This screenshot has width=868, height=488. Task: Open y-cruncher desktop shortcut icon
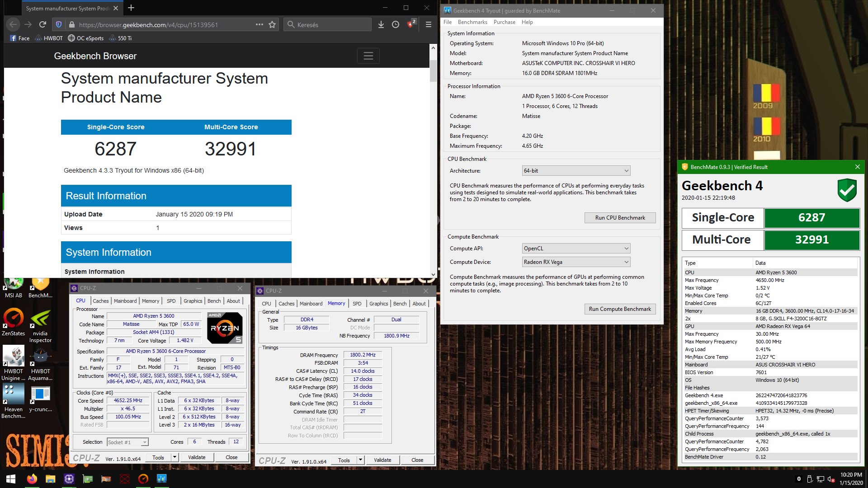pyautogui.click(x=40, y=399)
